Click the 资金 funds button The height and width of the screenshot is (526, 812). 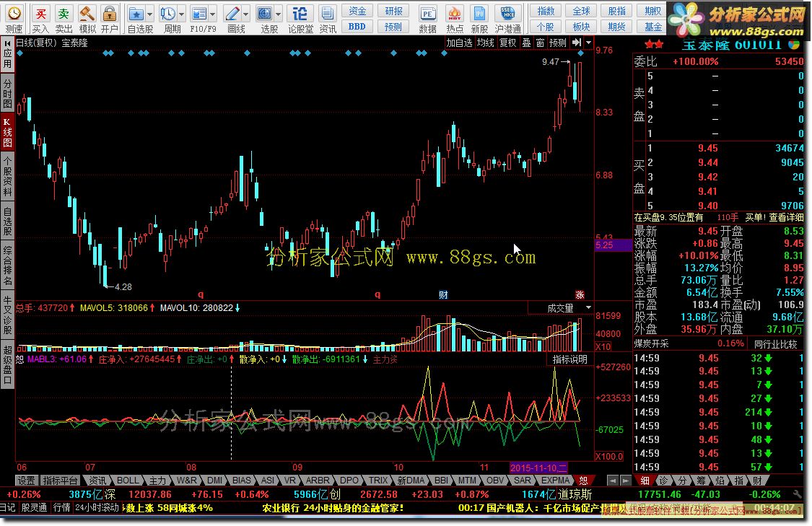click(357, 10)
